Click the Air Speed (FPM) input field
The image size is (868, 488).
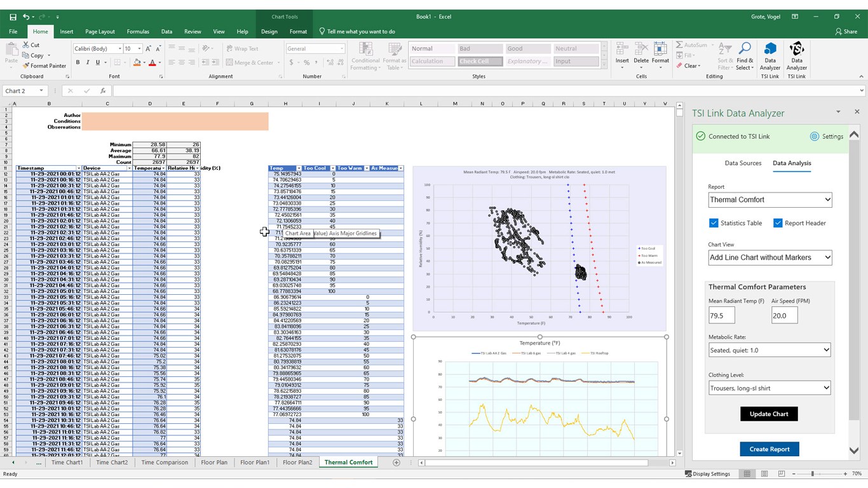click(x=785, y=315)
